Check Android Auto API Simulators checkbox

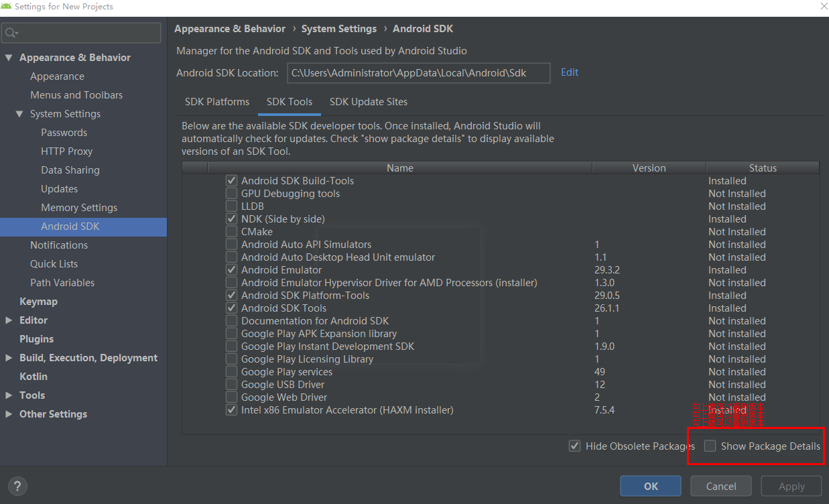(x=231, y=245)
